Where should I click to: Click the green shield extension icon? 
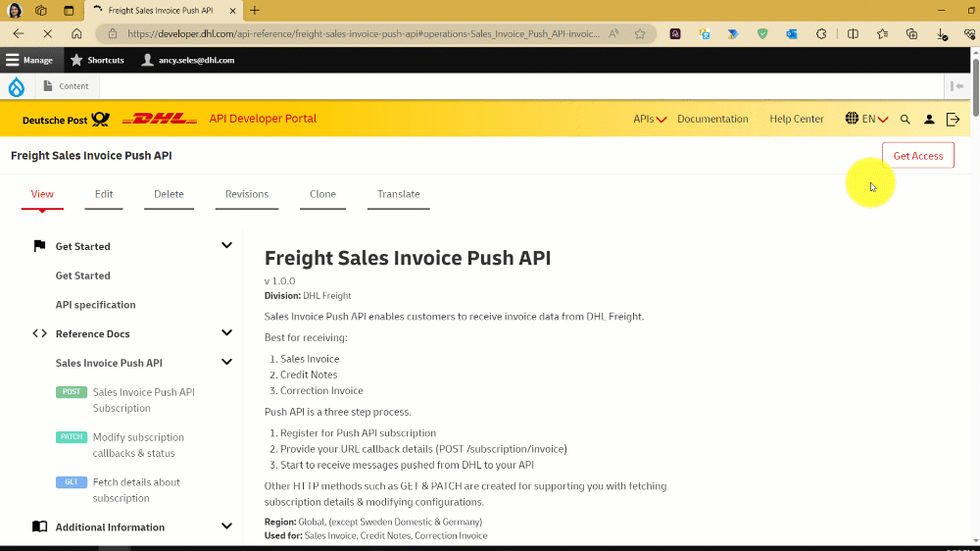[x=762, y=33]
